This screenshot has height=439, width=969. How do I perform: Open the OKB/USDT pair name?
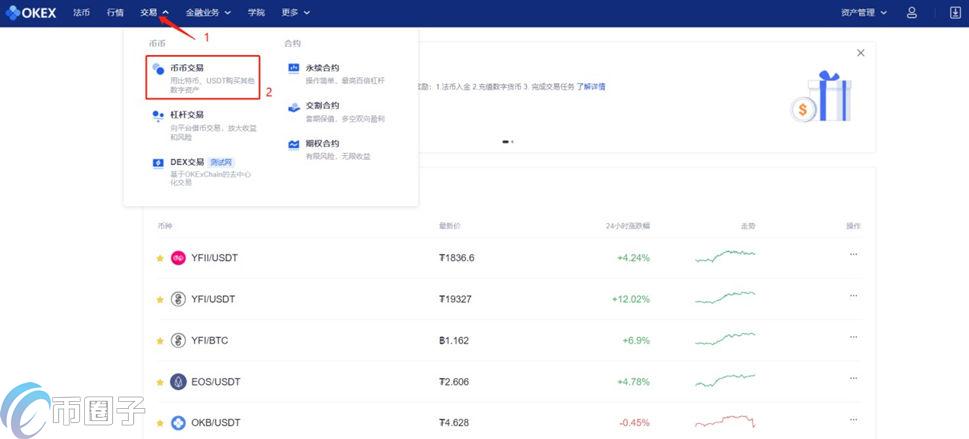(x=216, y=423)
